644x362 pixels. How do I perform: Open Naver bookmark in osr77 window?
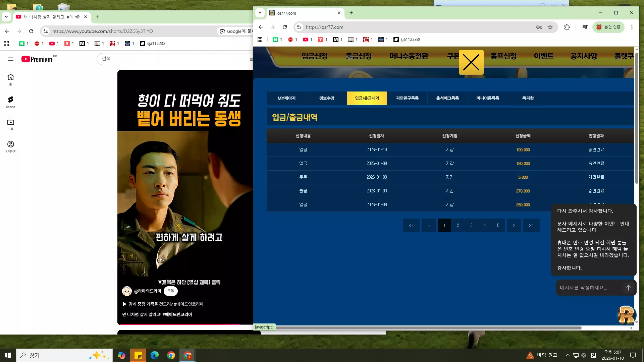pyautogui.click(x=277, y=40)
